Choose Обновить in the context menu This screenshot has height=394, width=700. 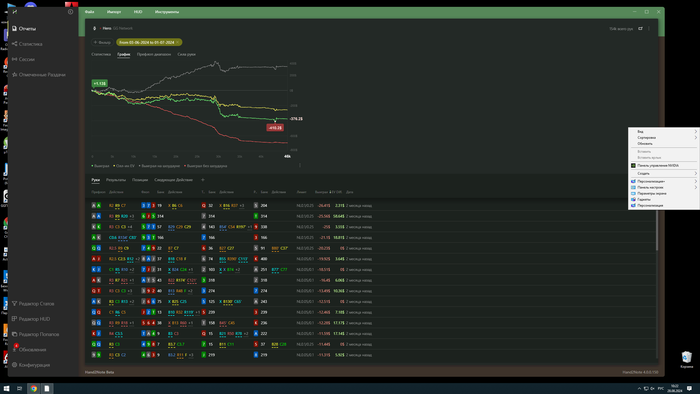pyautogui.click(x=664, y=144)
